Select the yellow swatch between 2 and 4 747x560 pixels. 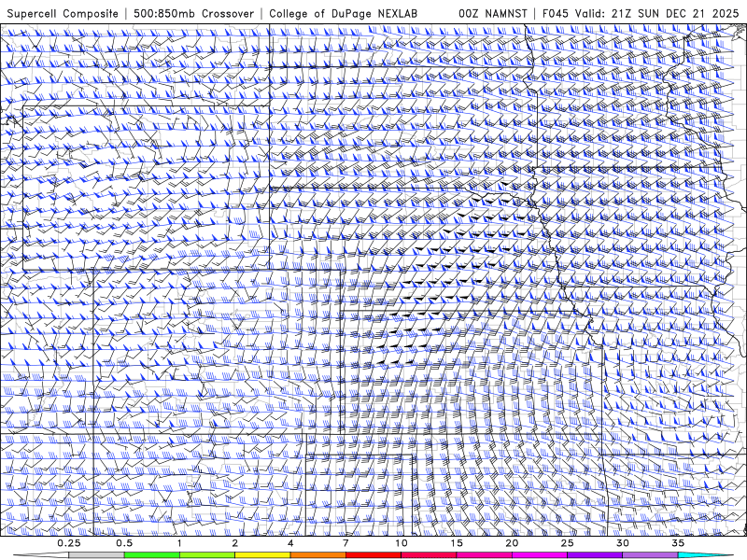click(262, 555)
